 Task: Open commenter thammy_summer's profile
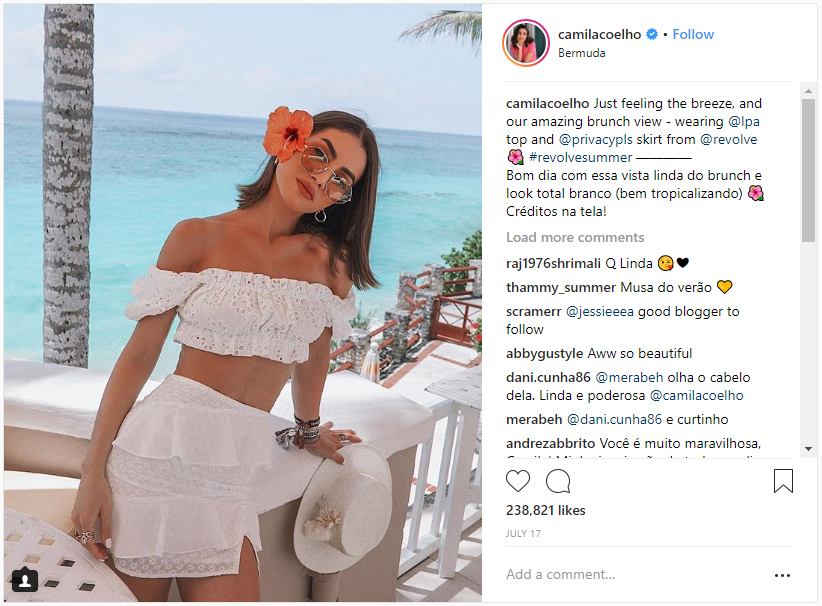click(561, 288)
